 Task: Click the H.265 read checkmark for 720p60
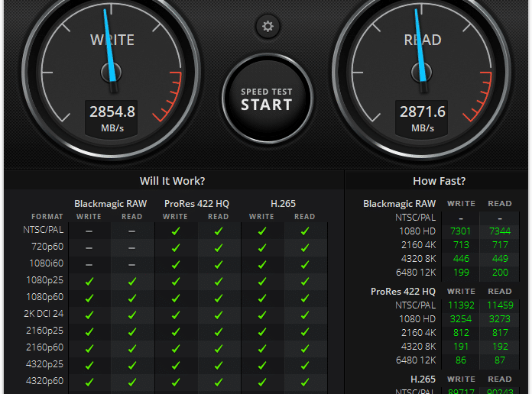(x=305, y=248)
